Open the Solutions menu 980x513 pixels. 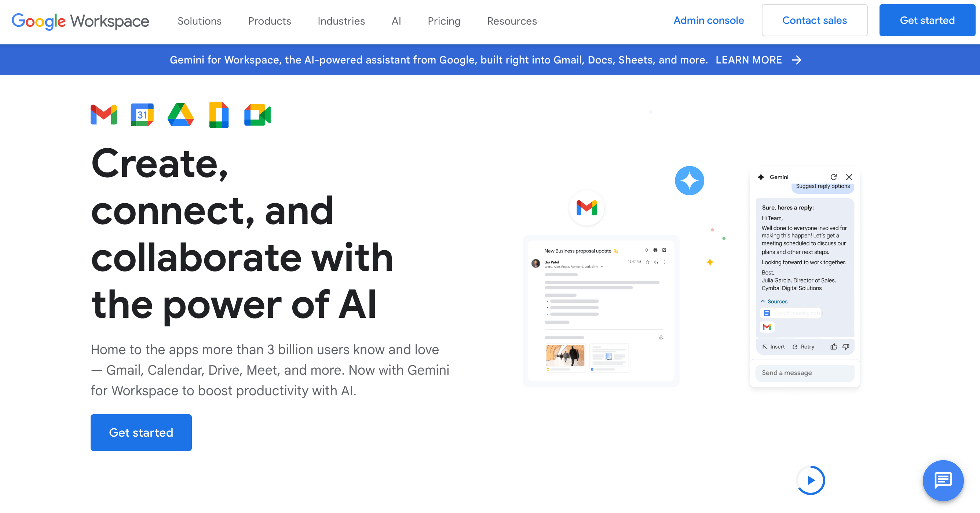pos(200,21)
